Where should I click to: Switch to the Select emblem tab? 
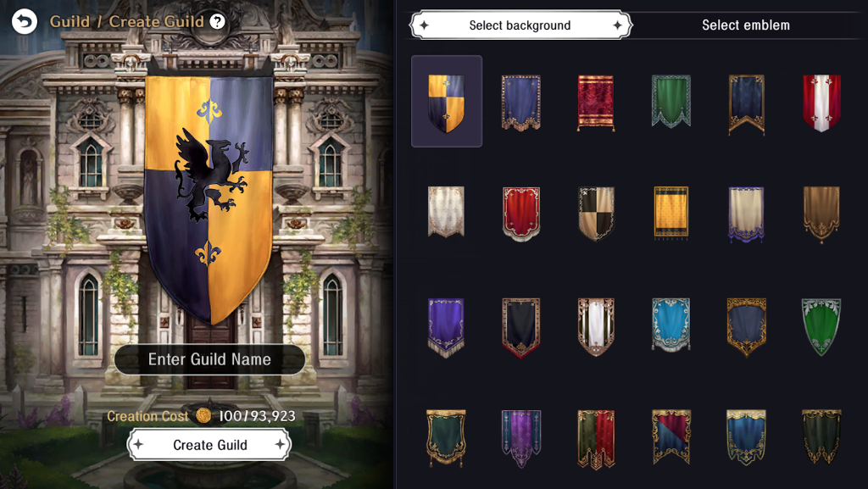746,25
